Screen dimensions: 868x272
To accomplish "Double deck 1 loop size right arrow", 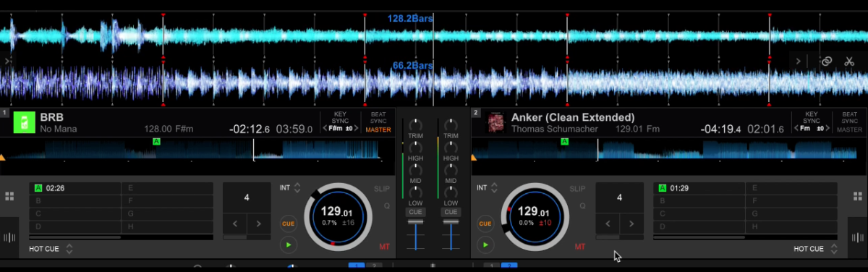I will tap(259, 224).
